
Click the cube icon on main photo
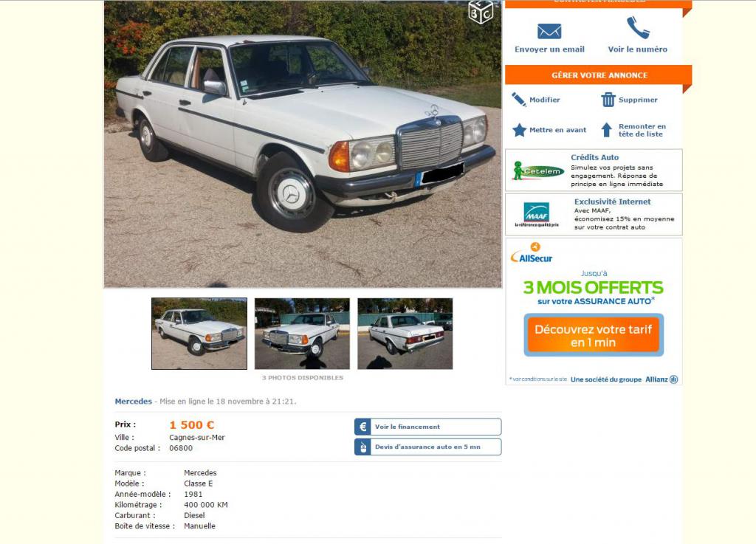coord(480,12)
